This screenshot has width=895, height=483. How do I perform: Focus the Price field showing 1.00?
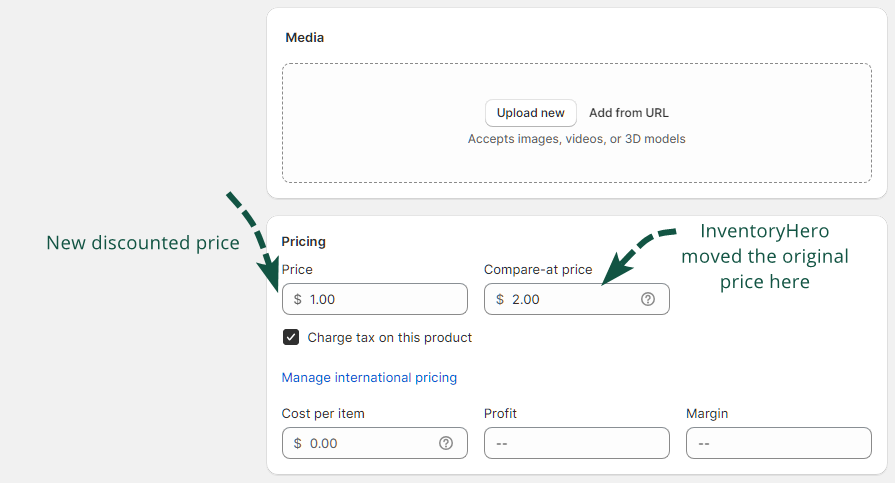tap(380, 299)
